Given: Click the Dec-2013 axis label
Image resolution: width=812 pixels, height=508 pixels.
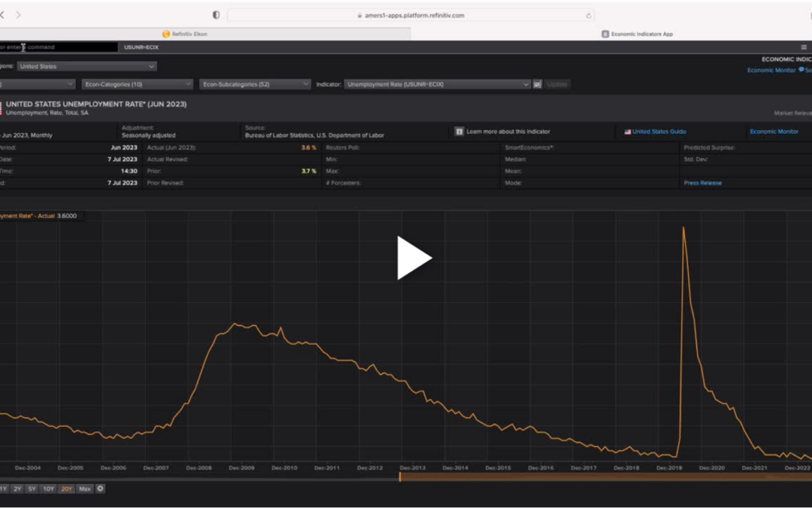Looking at the screenshot, I should coord(412,467).
